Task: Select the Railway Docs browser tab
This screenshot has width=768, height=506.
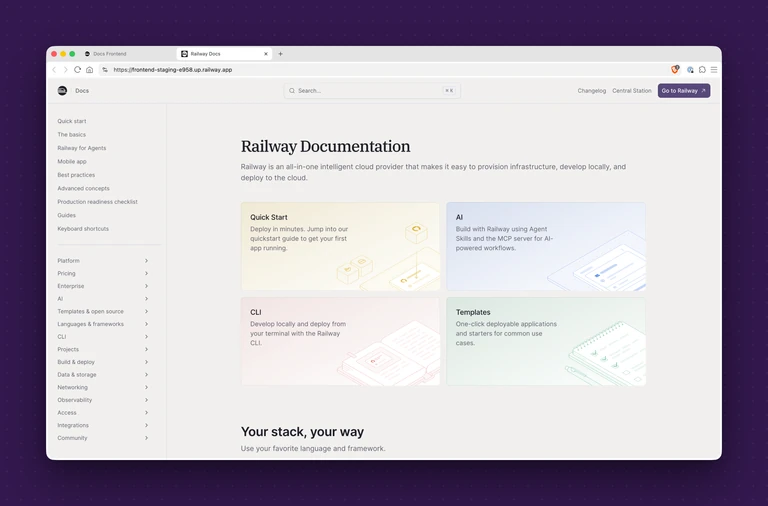Action: pos(225,54)
